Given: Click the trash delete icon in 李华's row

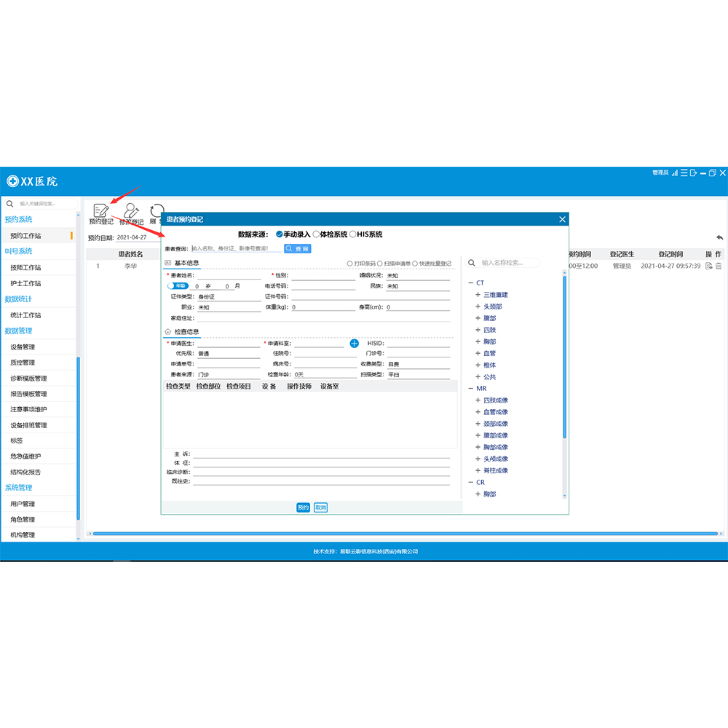Looking at the screenshot, I should pyautogui.click(x=719, y=266).
